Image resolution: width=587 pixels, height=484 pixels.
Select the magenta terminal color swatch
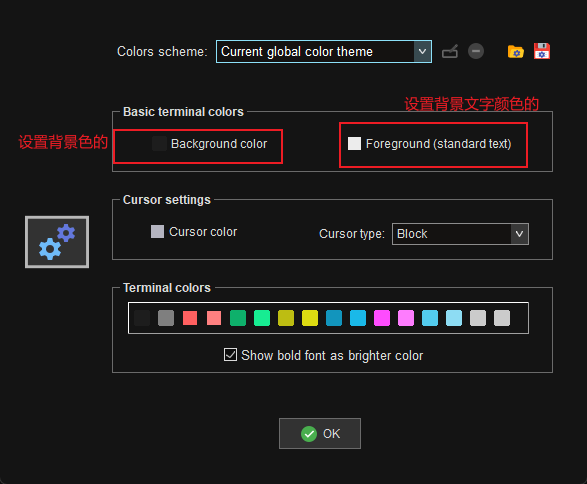tap(382, 318)
